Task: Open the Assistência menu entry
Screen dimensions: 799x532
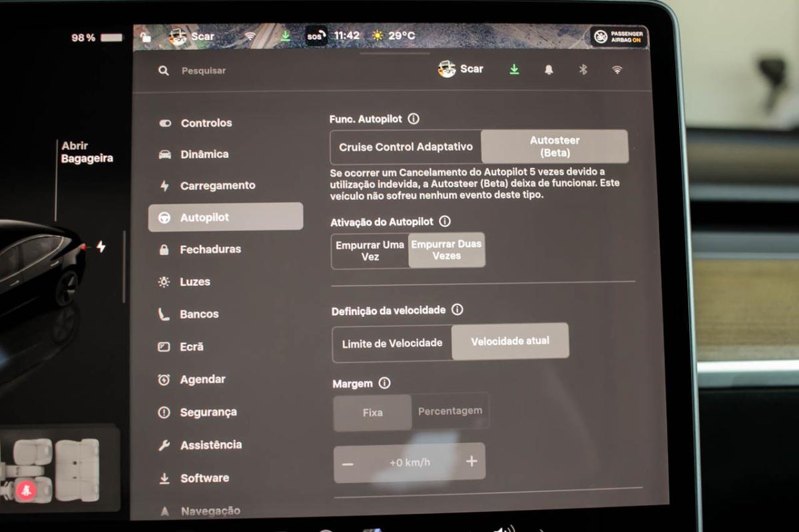Action: click(200, 445)
